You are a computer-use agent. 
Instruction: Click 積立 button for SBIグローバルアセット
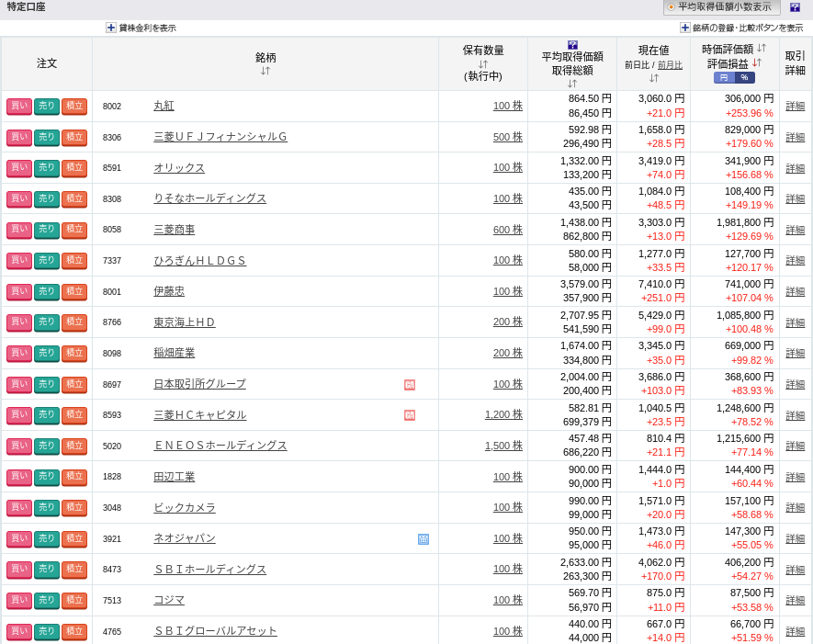click(74, 632)
